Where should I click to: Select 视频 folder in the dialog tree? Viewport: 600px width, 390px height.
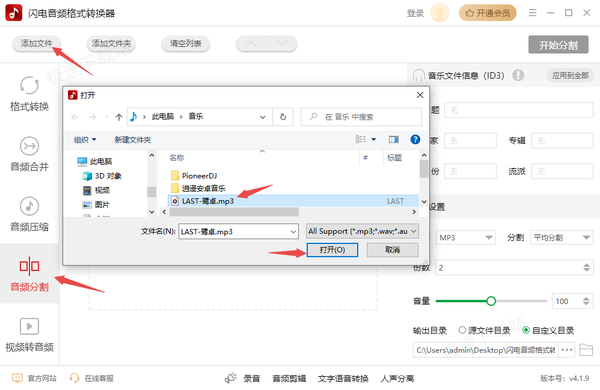[96, 190]
